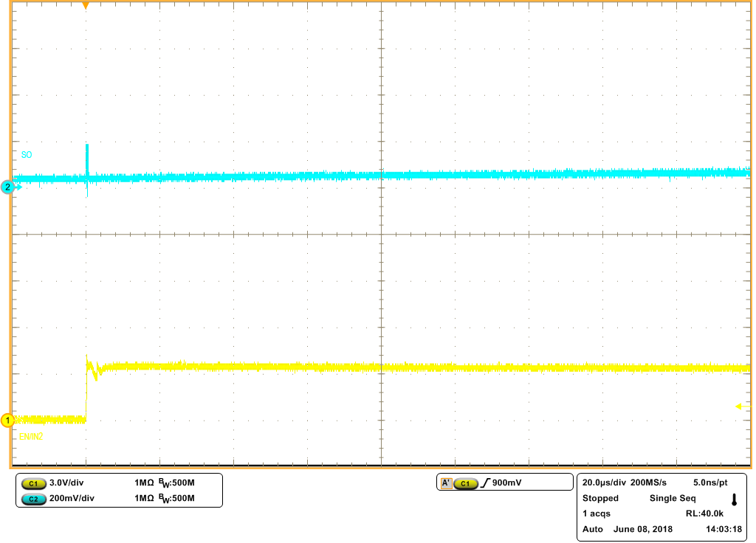Image resolution: width=756 pixels, height=543 pixels.
Task: Click the rising edge of EN/IN2 waveform
Action: 86,390
